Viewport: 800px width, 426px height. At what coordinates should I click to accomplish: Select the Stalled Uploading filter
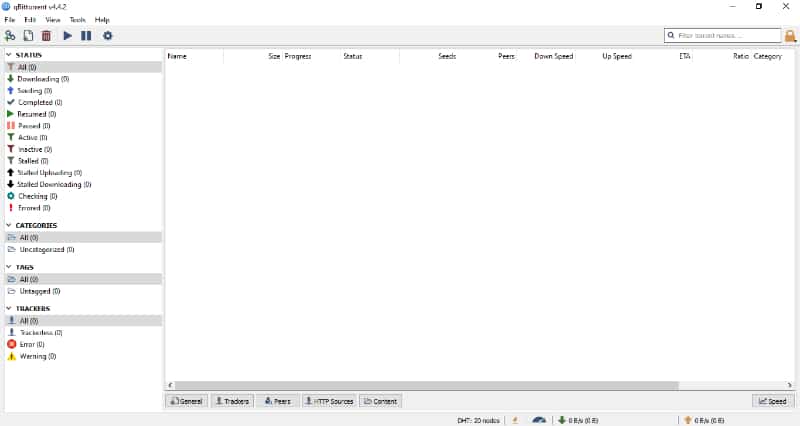84,173
